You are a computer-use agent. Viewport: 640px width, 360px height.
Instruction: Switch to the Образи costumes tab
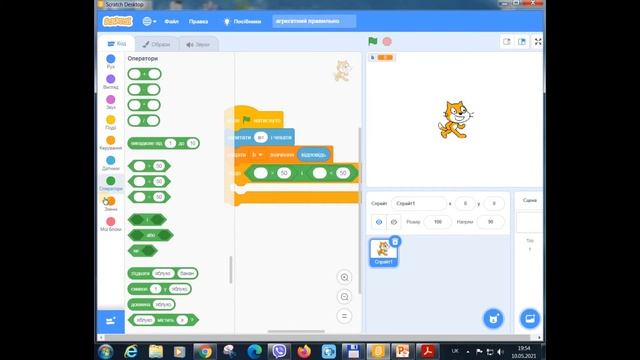click(156, 44)
